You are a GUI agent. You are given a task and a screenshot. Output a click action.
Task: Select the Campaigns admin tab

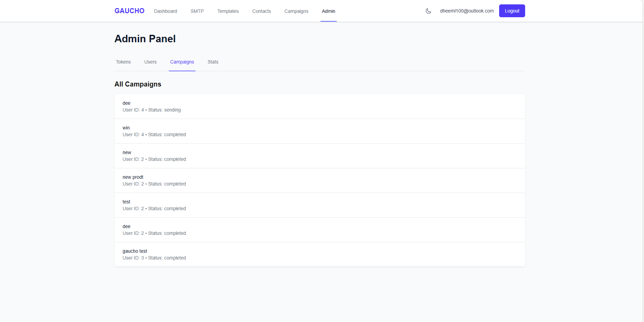pos(182,62)
